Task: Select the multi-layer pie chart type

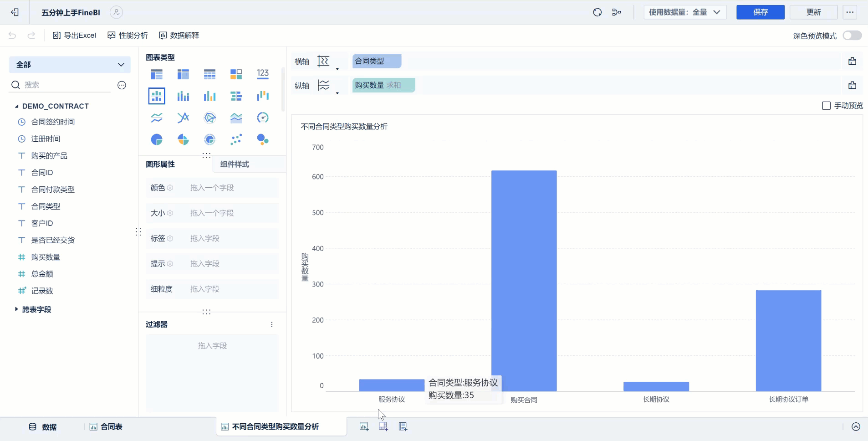Action: [209, 139]
